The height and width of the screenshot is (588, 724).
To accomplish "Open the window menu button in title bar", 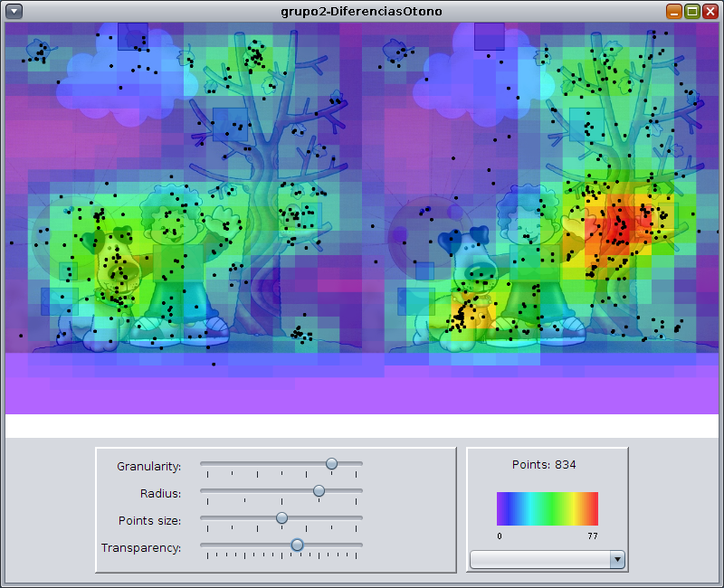I will point(14,11).
